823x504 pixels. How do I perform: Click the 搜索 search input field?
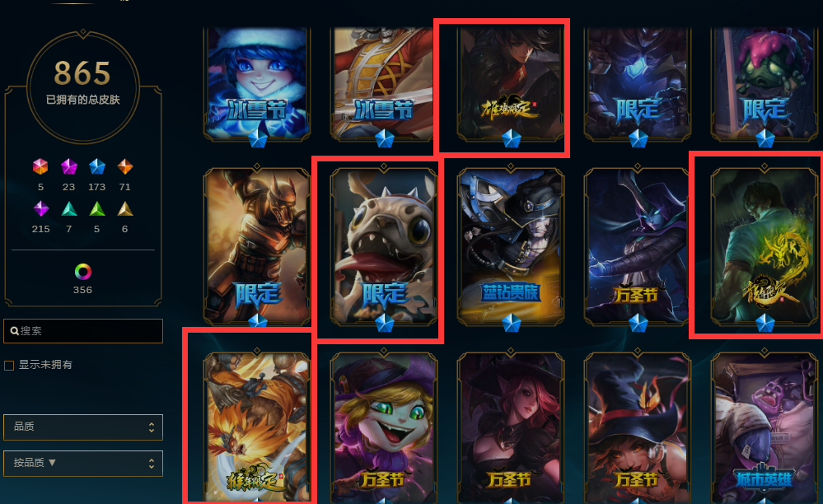[83, 331]
